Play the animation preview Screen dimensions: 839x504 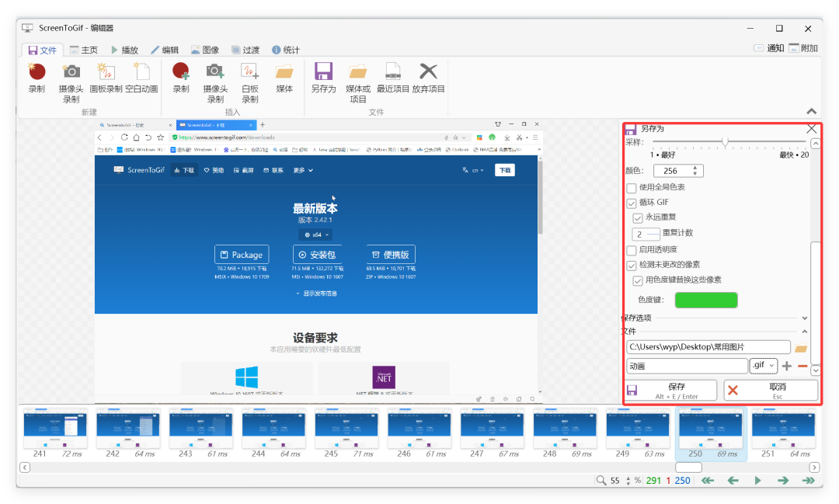(757, 481)
